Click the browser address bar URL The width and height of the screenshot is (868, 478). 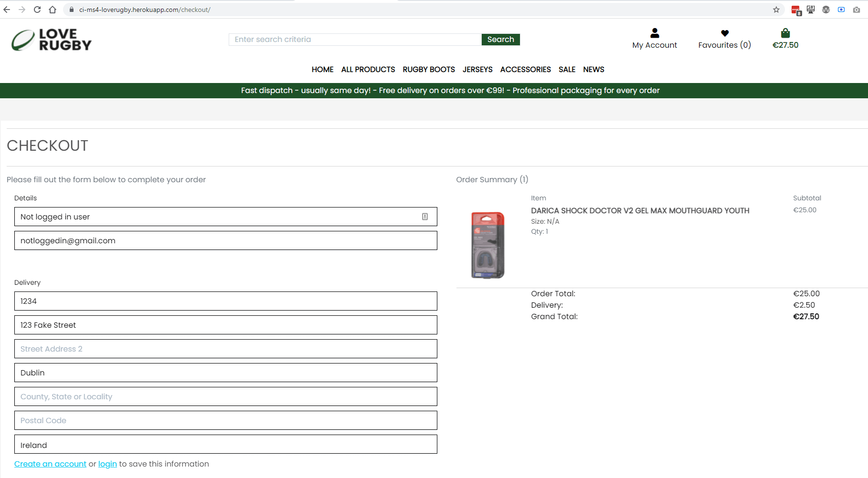[145, 10]
